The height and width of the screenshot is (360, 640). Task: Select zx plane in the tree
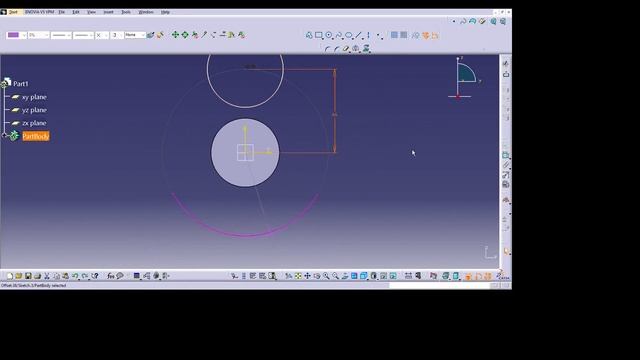[34, 123]
